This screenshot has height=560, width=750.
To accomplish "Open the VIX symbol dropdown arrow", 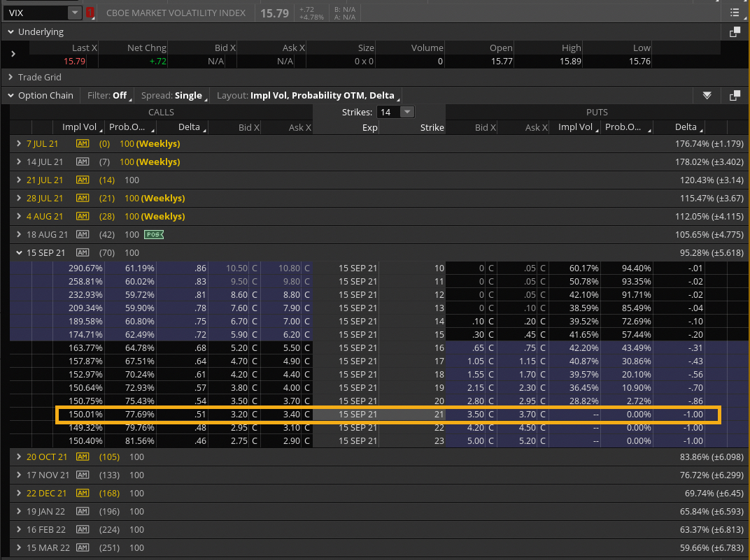I will coord(74,13).
